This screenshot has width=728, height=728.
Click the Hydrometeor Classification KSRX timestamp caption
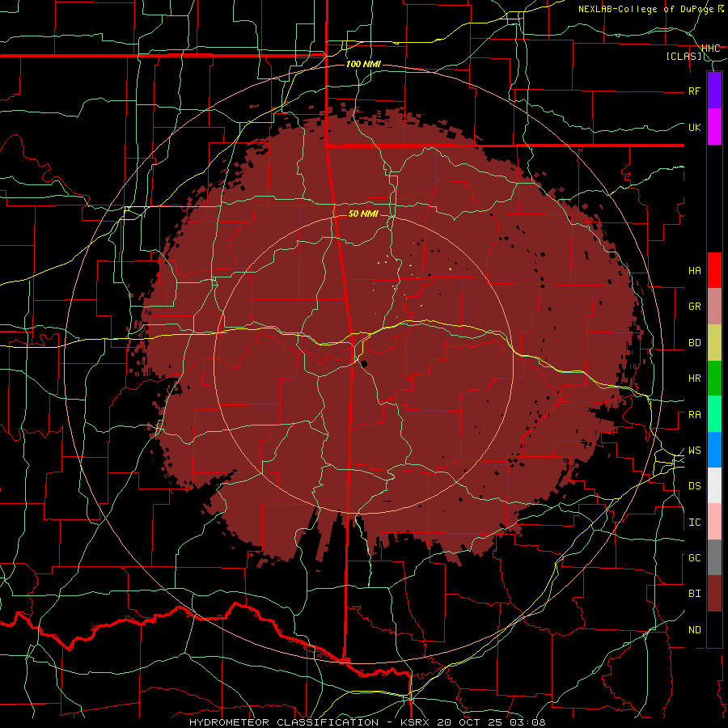click(367, 722)
